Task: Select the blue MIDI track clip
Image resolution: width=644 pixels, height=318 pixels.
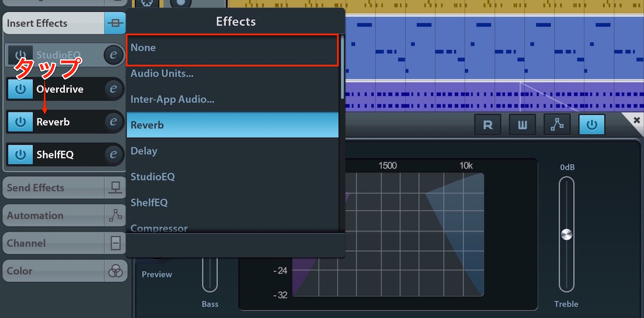Action: (494, 47)
